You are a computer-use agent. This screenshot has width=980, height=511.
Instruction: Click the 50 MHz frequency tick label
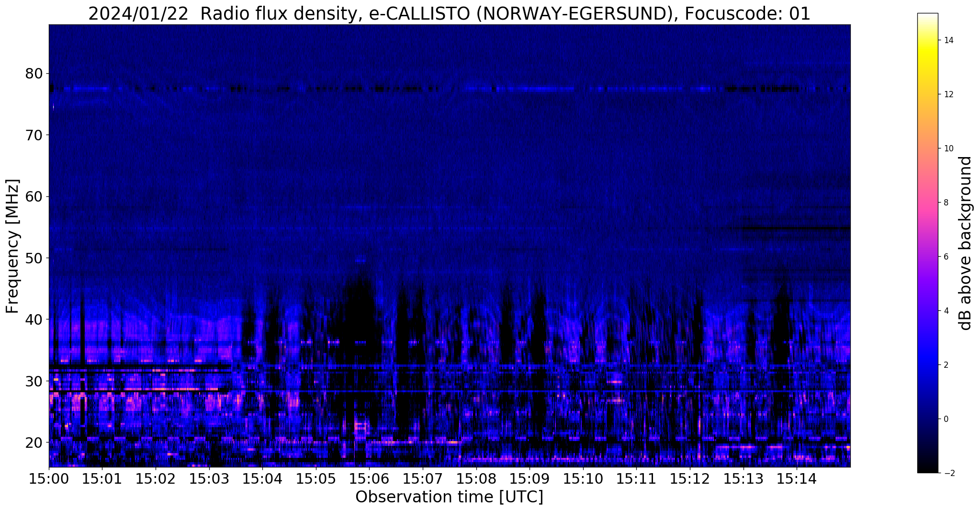34,258
